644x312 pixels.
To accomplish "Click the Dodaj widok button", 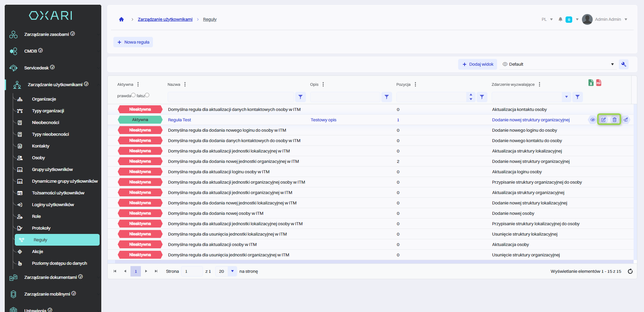I will pyautogui.click(x=478, y=64).
